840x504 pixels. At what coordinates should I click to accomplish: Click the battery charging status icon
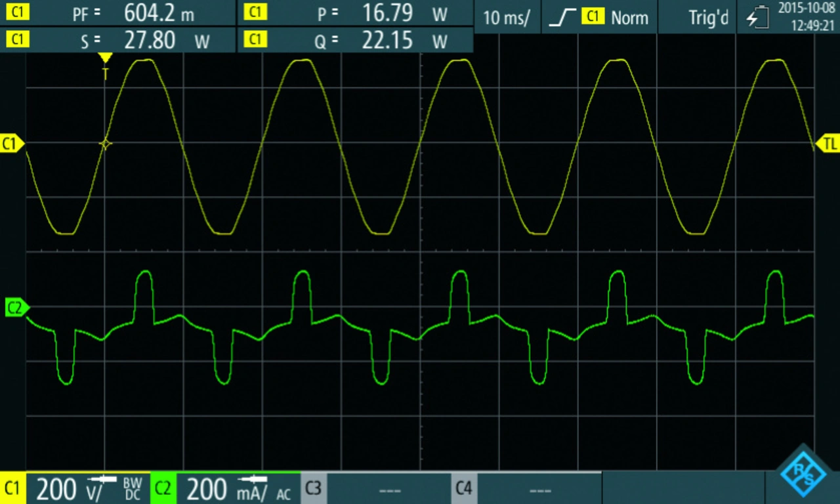click(x=757, y=18)
